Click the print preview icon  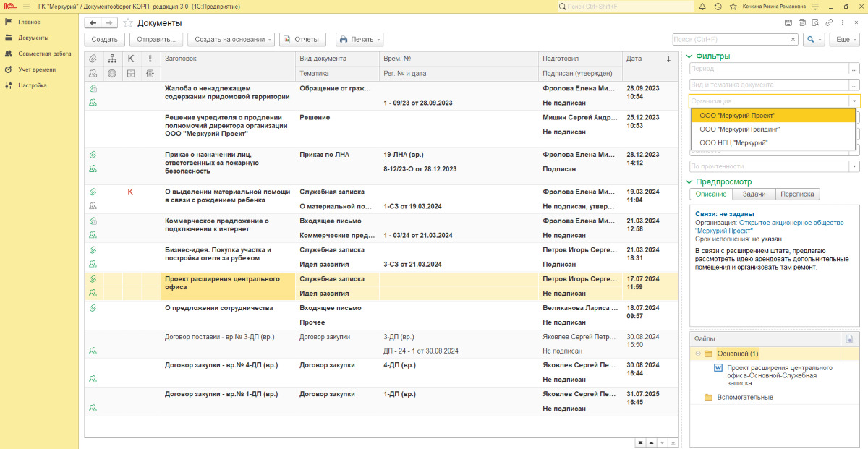(816, 23)
